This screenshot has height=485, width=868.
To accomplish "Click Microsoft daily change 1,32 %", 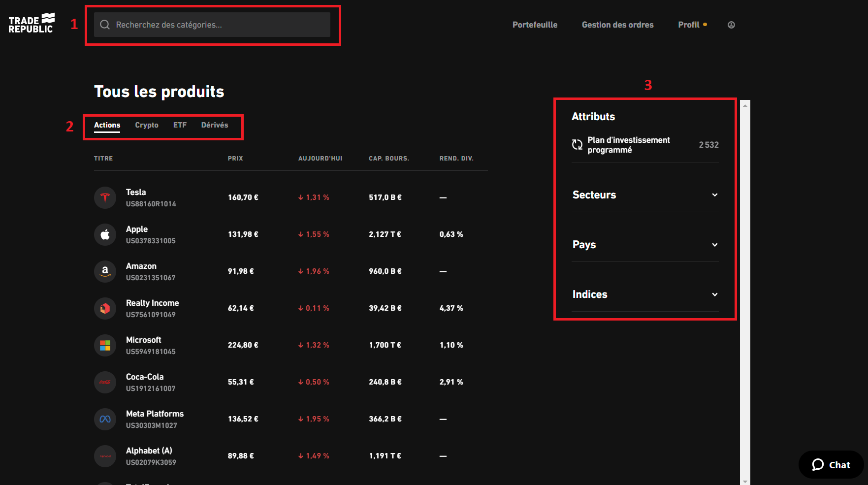I will tap(314, 345).
